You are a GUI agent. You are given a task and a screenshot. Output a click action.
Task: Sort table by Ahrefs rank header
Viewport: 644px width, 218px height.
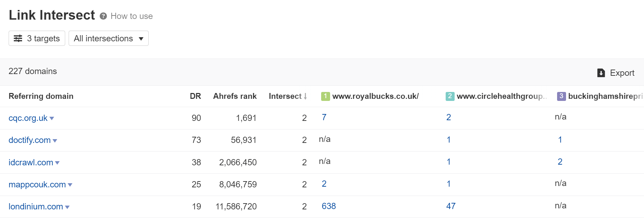click(x=235, y=96)
